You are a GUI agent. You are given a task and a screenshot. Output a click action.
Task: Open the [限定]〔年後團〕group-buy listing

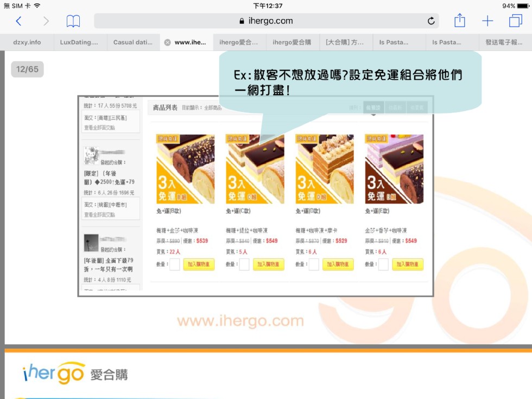tap(109, 178)
